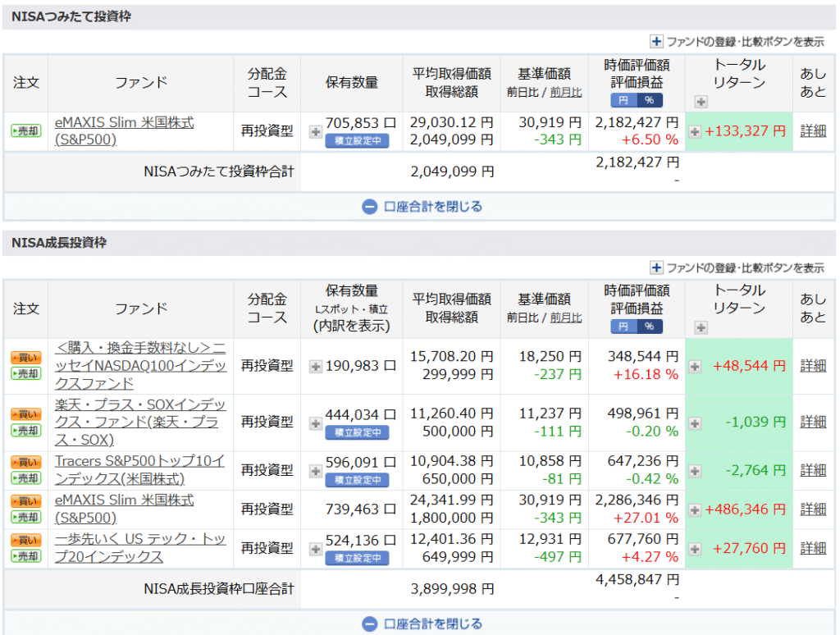Expand quantity breakdown beside 596,091 口
Image resolution: width=840 pixels, height=635 pixels.
[x=316, y=471]
